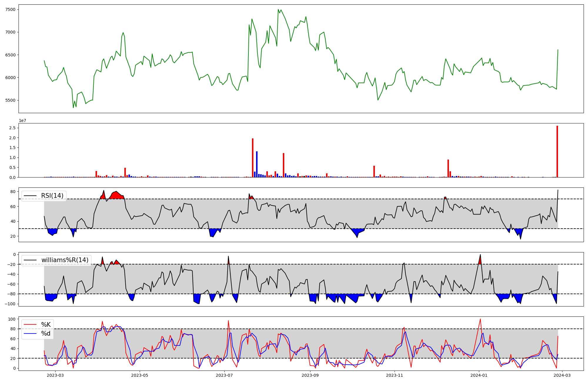Click the 2023-11 x-axis date label

point(395,375)
